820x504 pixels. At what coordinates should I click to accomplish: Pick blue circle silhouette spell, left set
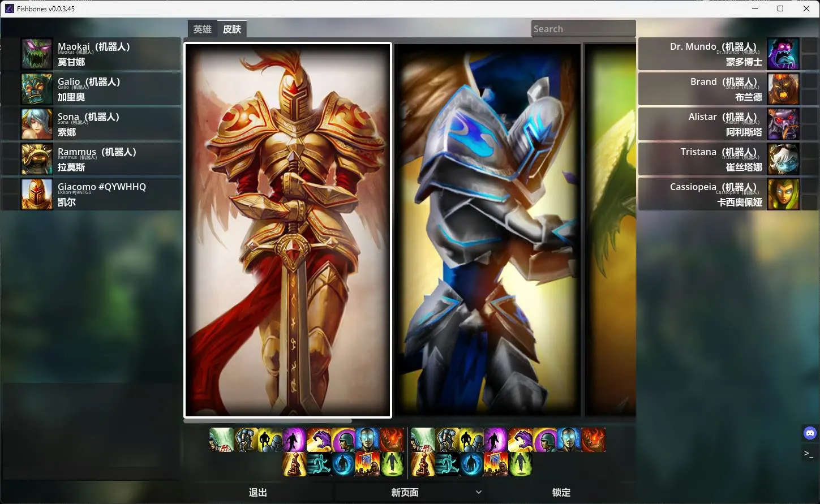coord(343,464)
